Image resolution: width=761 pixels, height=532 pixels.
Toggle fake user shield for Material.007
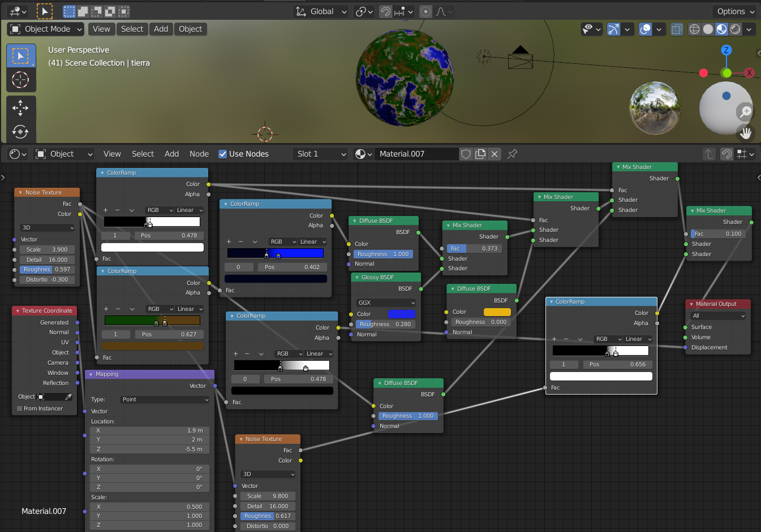pos(466,154)
